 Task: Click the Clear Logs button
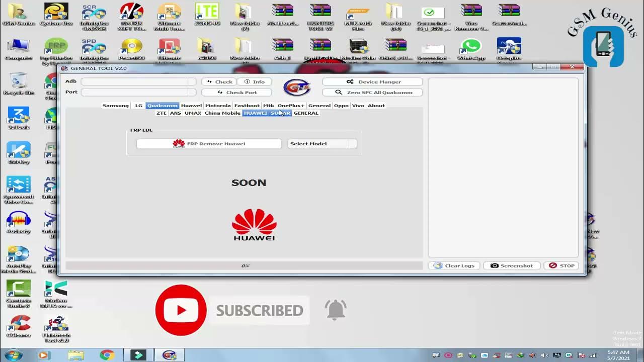pos(455,265)
